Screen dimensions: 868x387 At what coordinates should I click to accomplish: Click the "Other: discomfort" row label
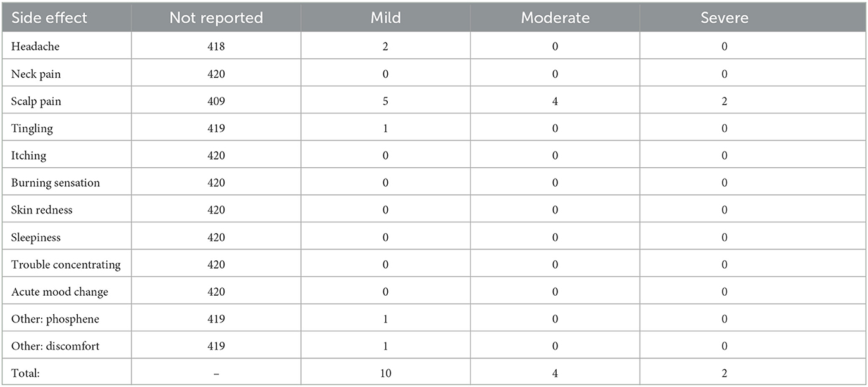tap(56, 346)
